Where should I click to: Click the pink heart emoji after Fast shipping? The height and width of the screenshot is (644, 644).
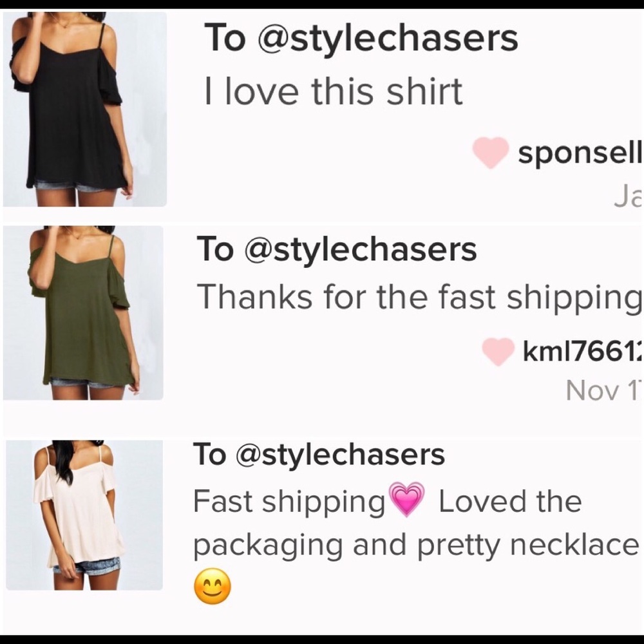407,500
